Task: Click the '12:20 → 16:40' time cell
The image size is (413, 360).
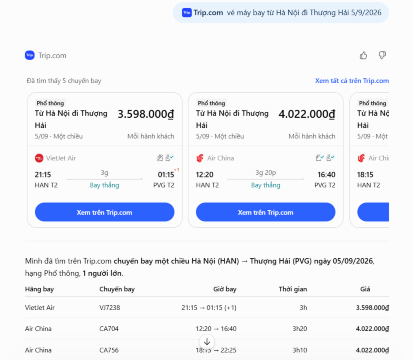Action: click(216, 329)
